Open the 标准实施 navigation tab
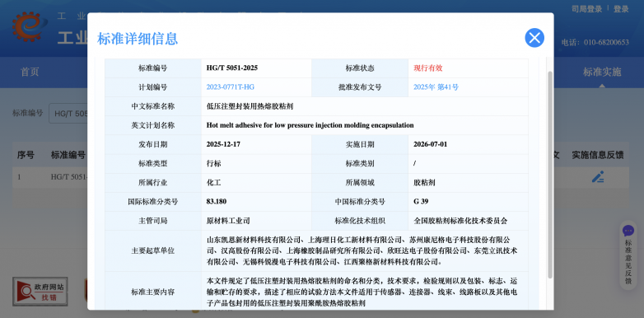644x318 pixels. [602, 72]
